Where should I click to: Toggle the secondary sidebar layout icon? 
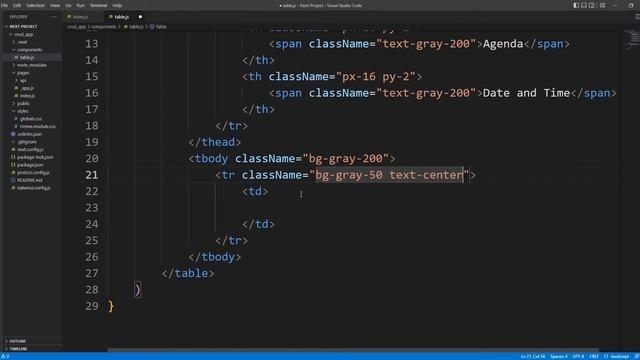[x=591, y=5]
